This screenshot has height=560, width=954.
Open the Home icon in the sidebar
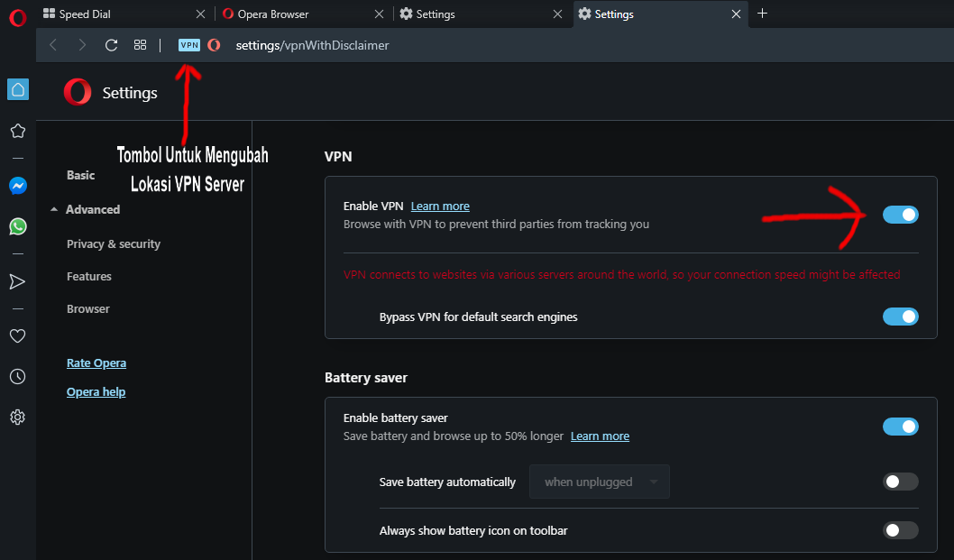click(x=18, y=89)
